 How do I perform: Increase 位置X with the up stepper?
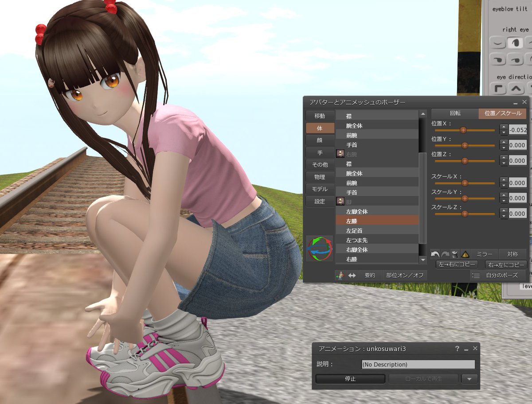504,128
